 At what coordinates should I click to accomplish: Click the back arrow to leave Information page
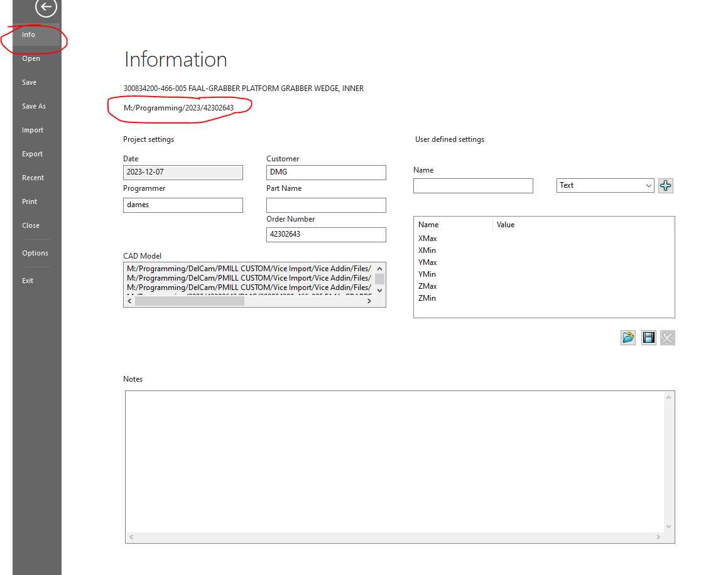tap(45, 8)
